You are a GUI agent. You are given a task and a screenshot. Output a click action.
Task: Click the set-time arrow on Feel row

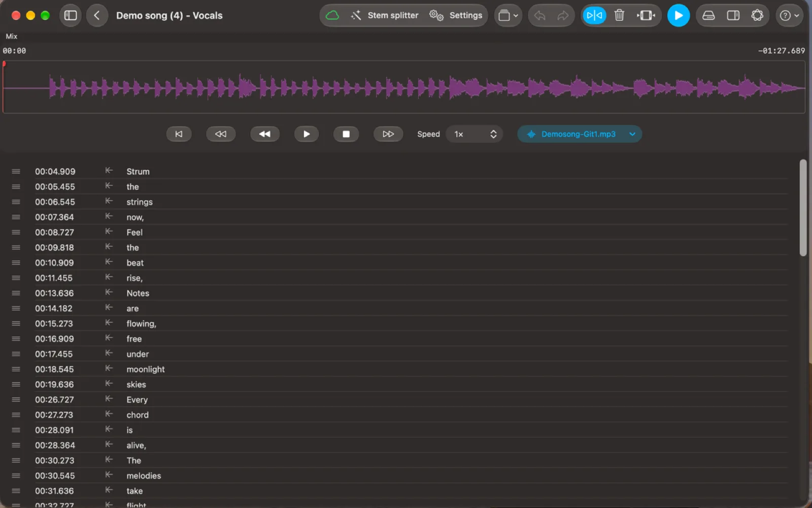[109, 232]
